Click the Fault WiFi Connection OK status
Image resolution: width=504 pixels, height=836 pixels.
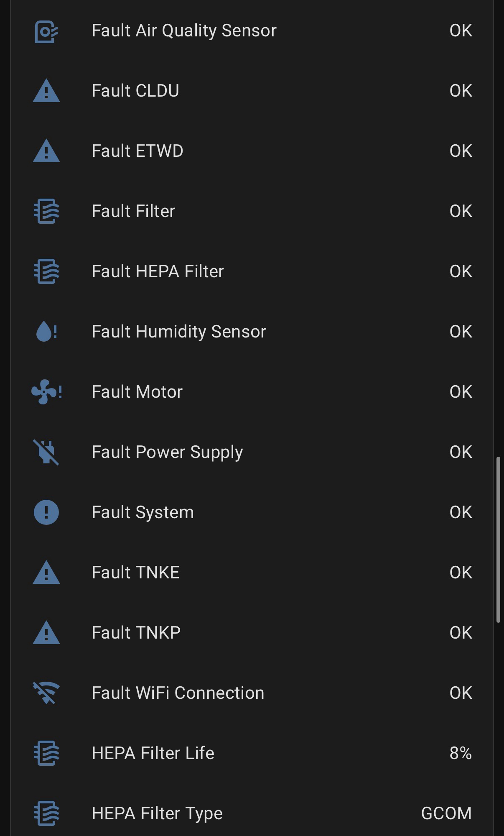pyautogui.click(x=461, y=693)
